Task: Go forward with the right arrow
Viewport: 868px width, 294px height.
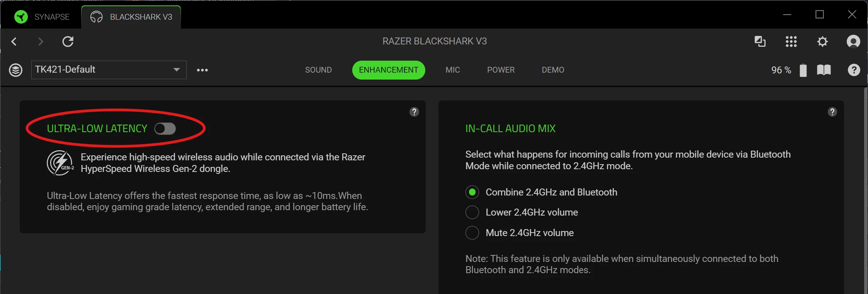Action: tap(41, 41)
